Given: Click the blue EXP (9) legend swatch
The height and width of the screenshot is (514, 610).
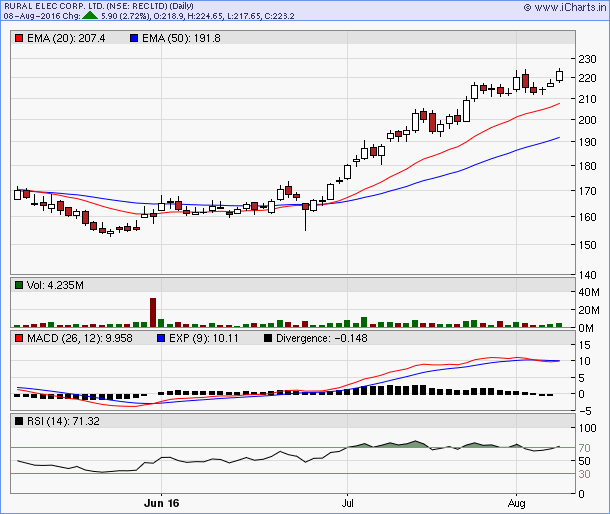Looking at the screenshot, I should point(161,338).
